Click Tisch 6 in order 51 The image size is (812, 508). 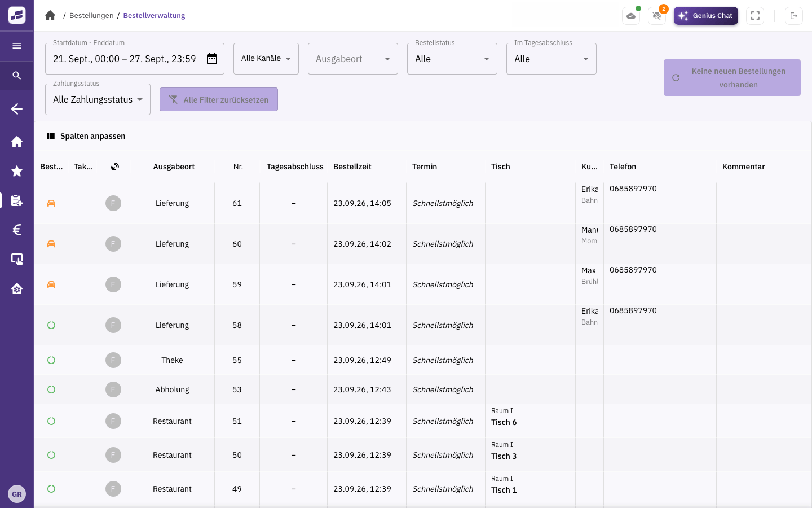504,422
